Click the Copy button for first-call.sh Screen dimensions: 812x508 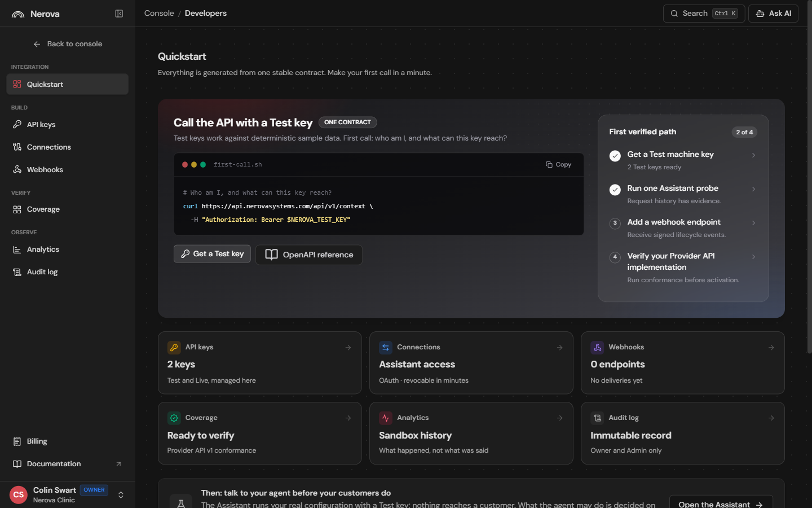click(x=558, y=165)
